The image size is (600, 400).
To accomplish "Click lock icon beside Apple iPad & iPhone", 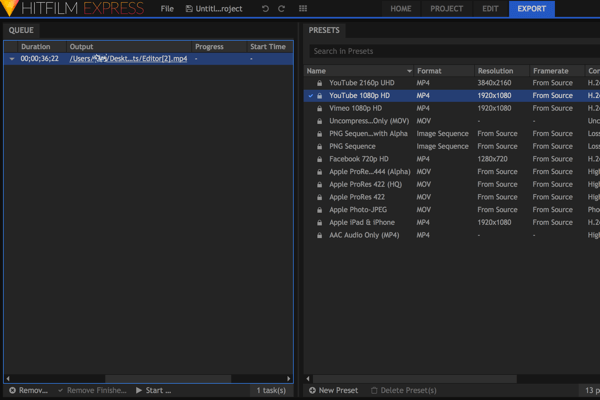I will [319, 222].
